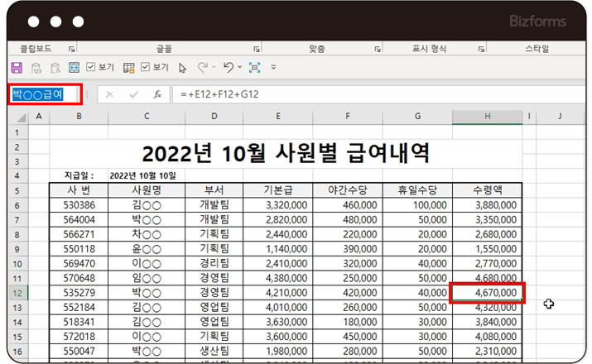592x364 pixels.
Task: Click the Redo arrow icon
Action: tap(204, 67)
